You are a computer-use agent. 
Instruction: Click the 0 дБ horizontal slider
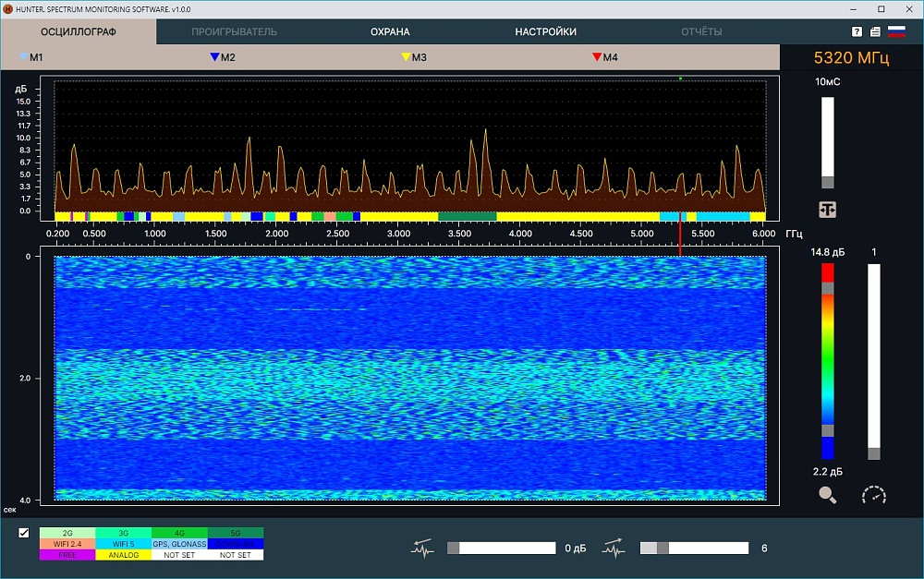coord(501,549)
